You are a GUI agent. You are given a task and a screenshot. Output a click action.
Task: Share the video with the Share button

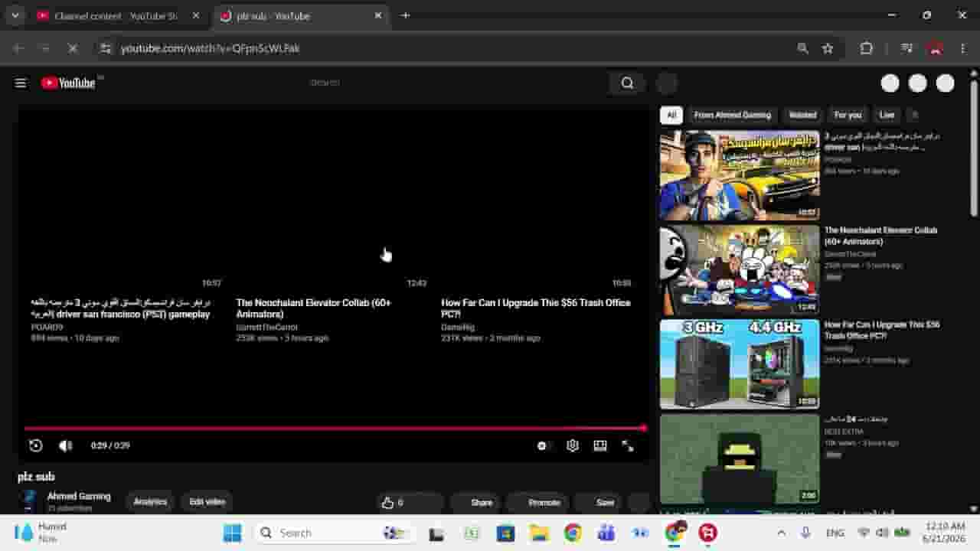click(x=476, y=503)
